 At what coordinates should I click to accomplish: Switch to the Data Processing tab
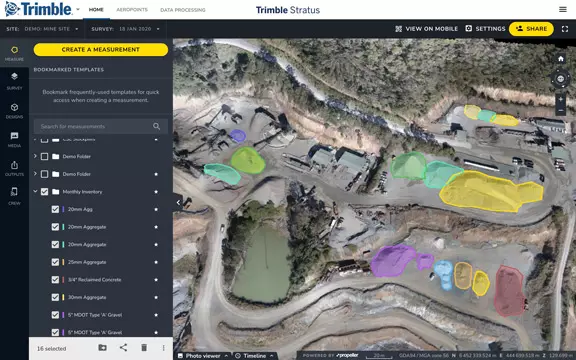point(183,10)
